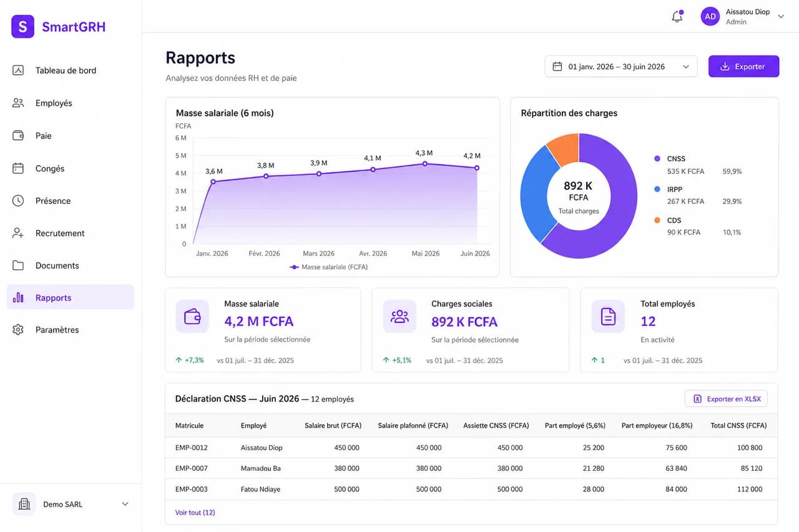Click employee Aissatou Diop in the table
This screenshot has height=532, width=799.
tap(262, 448)
